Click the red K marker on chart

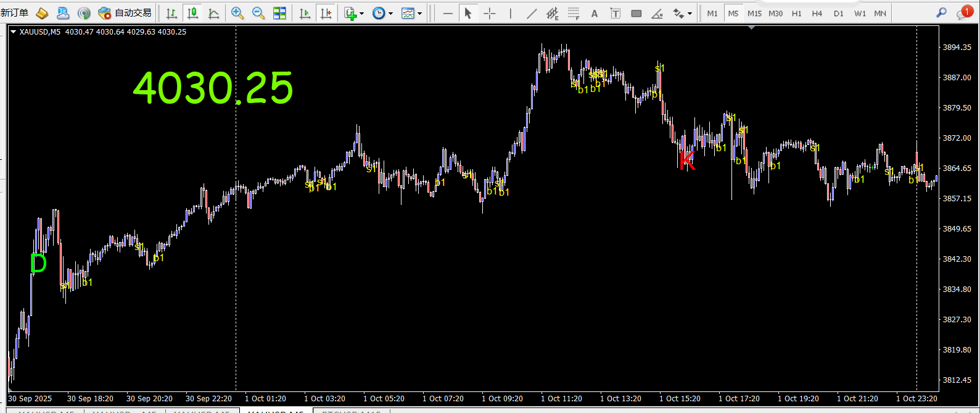(x=686, y=160)
